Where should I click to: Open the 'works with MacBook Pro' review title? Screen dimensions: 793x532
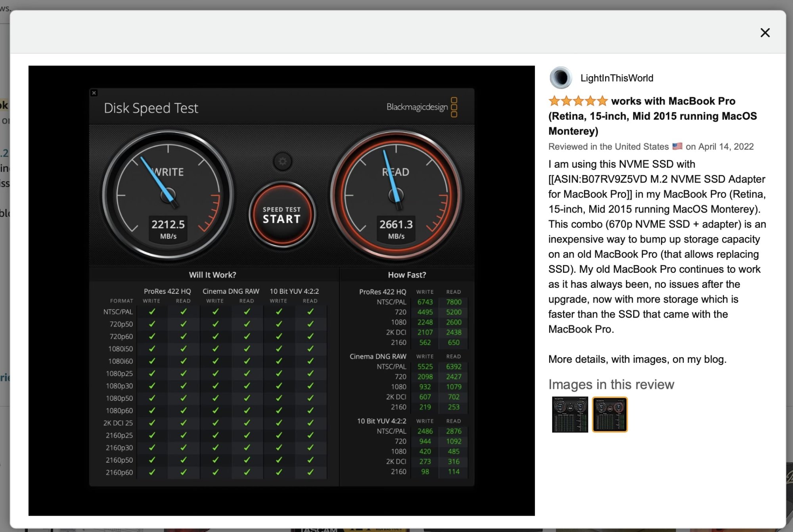[673, 101]
